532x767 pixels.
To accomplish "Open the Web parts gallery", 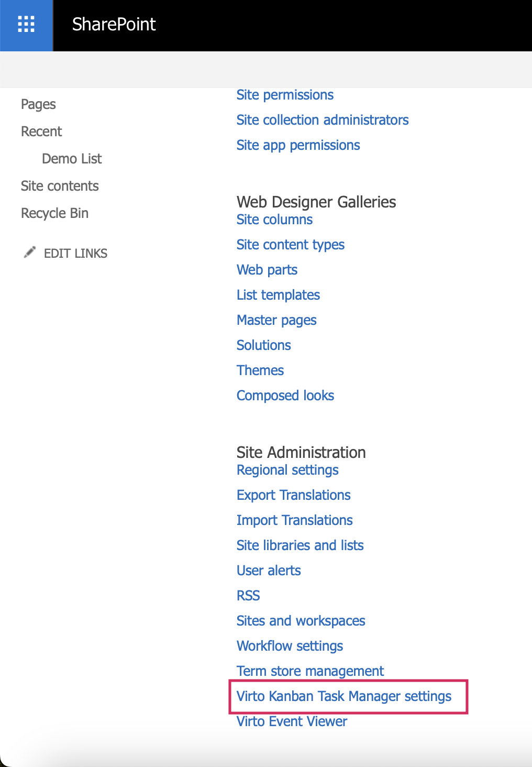I will [267, 270].
